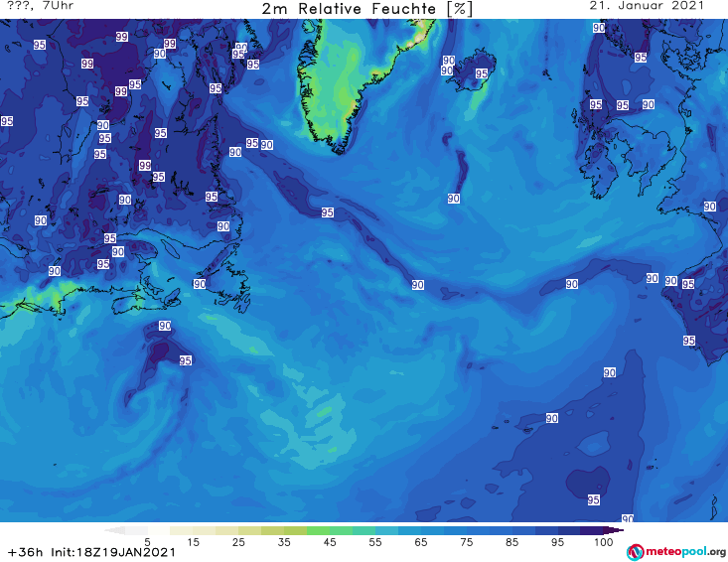This screenshot has height=562, width=728.
Task: Click the date '21. Januar 2021'
Action: 647,6
